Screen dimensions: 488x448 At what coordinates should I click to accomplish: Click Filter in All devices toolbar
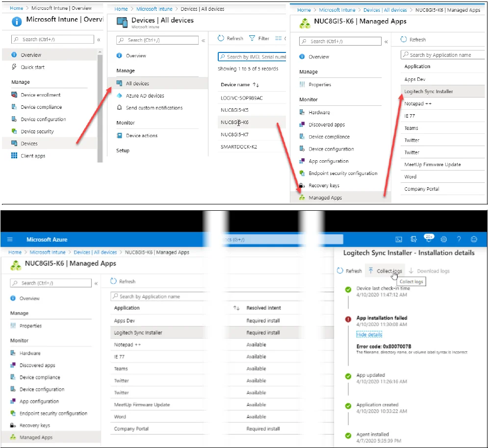point(259,38)
